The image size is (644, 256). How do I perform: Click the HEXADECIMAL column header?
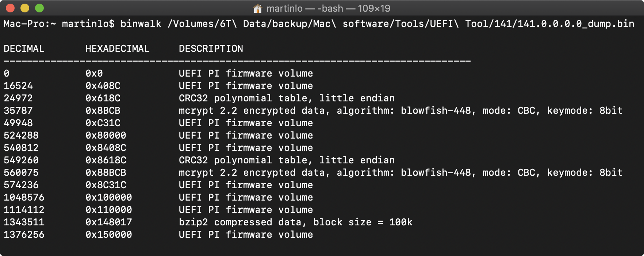[x=118, y=49]
